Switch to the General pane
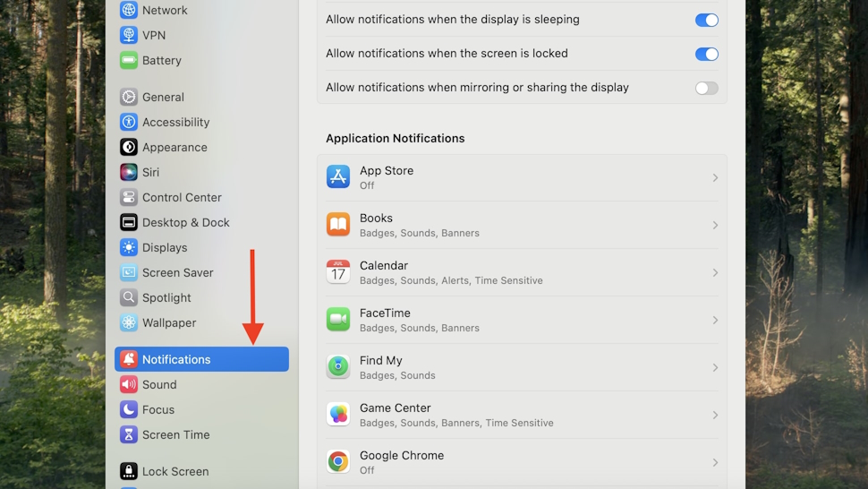The width and height of the screenshot is (868, 489). pos(163,97)
